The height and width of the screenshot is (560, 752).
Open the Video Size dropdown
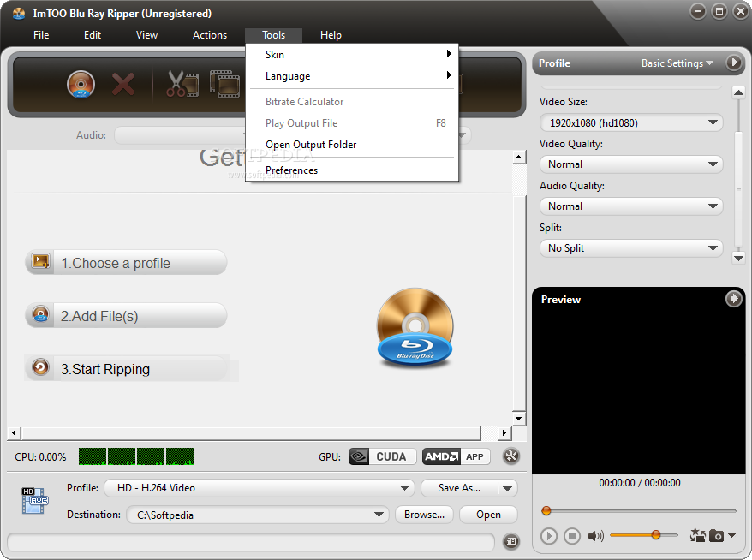pyautogui.click(x=631, y=122)
